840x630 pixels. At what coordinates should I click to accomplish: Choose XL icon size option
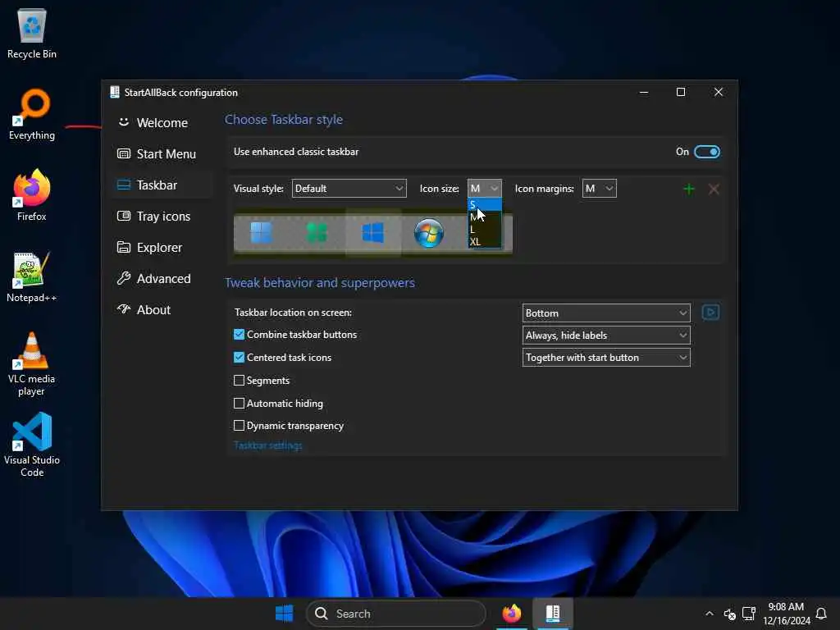(x=484, y=242)
